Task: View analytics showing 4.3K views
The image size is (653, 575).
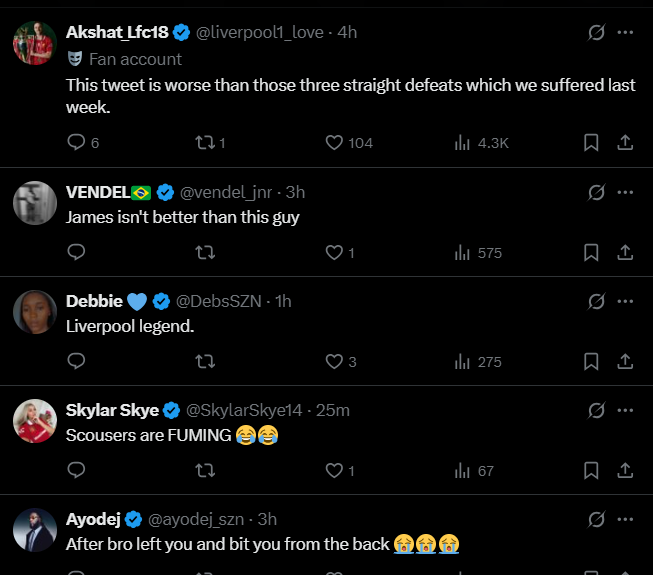Action: 462,143
